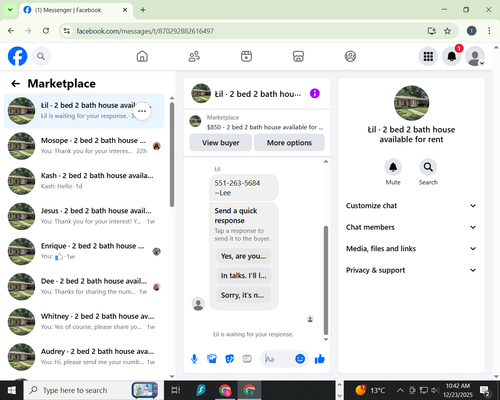
Task: Open Chrome three-dot menu
Action: point(489,31)
